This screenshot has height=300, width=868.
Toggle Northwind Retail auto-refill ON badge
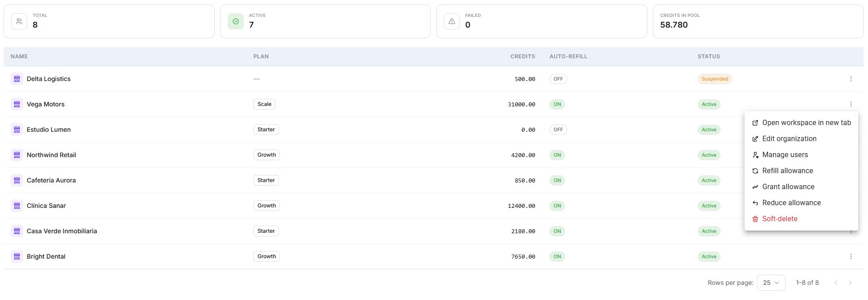[x=557, y=155]
